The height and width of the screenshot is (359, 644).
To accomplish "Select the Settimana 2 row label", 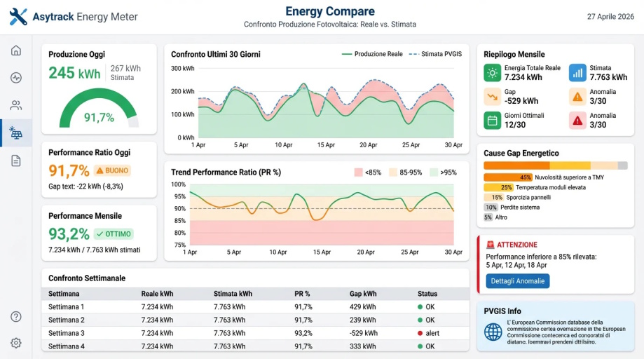I will (66, 320).
